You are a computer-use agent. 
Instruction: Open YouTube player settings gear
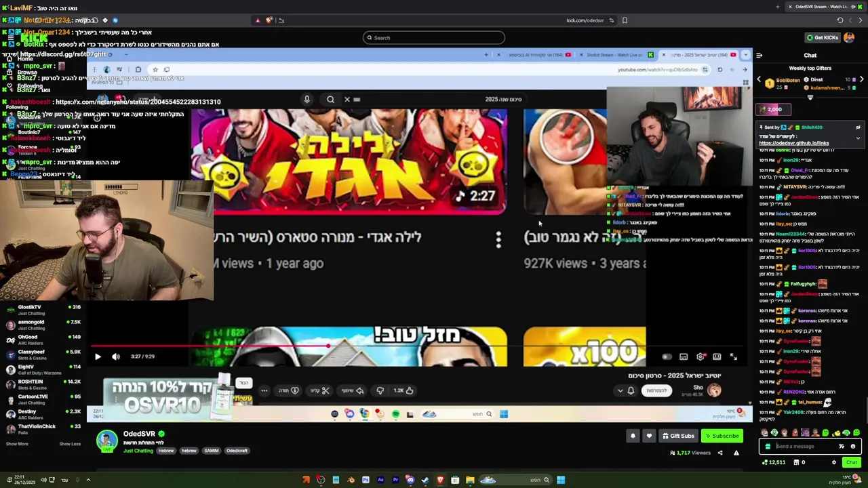(701, 357)
